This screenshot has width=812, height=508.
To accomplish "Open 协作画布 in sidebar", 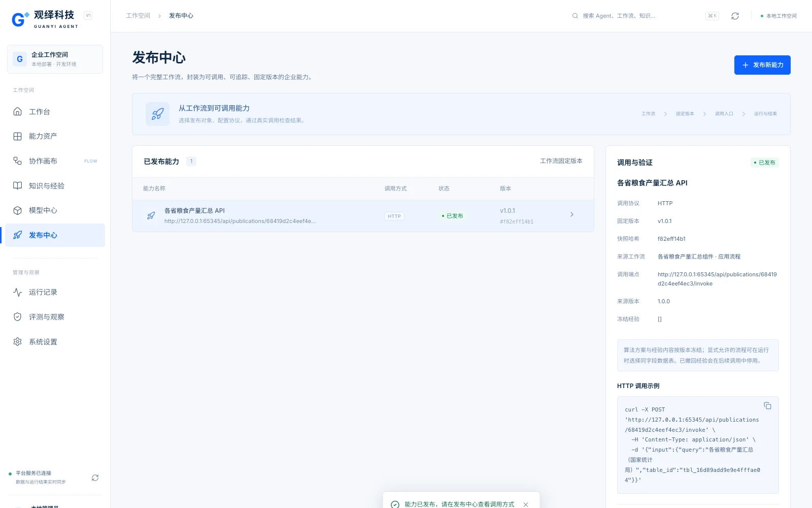I will click(x=55, y=161).
